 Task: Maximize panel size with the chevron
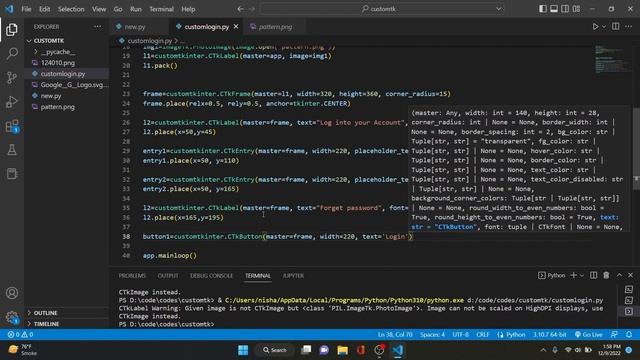pyautogui.click(x=619, y=276)
